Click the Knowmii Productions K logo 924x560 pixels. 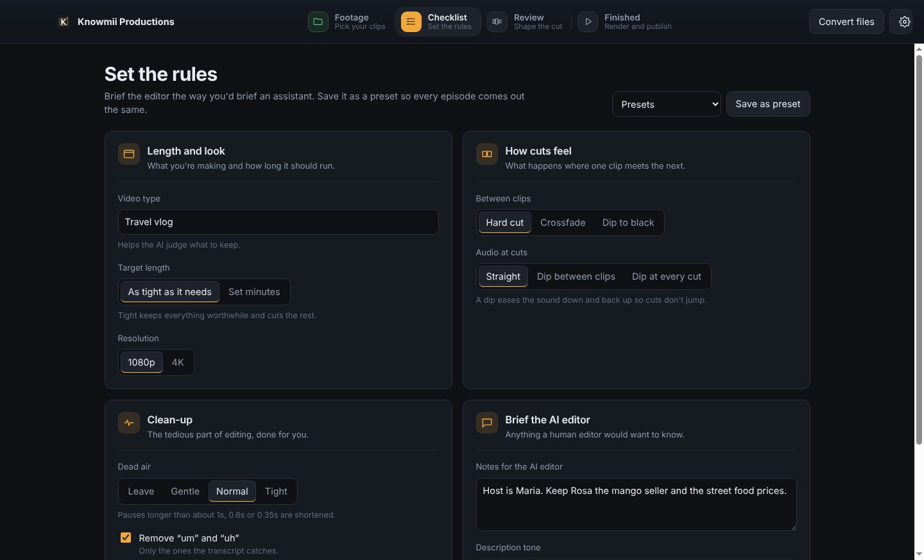coord(64,22)
